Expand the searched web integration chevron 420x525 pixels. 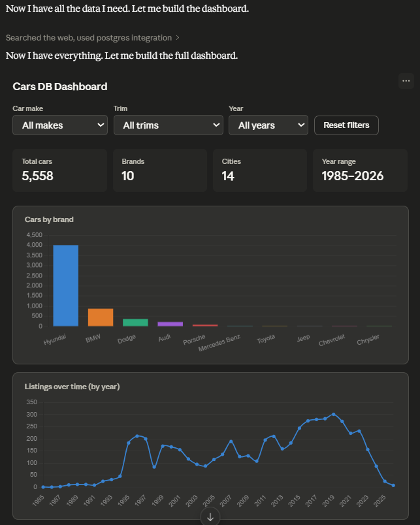(x=178, y=38)
